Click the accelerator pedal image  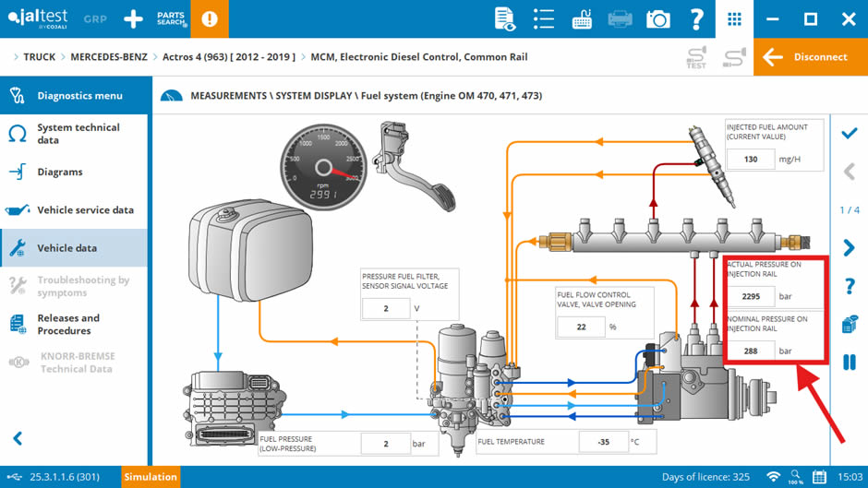tap(414, 168)
